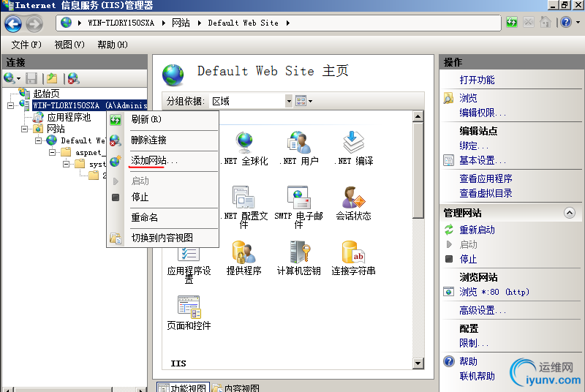Click the delete connection icon in Connections toolbar
This screenshot has height=392, width=585.
click(74, 78)
